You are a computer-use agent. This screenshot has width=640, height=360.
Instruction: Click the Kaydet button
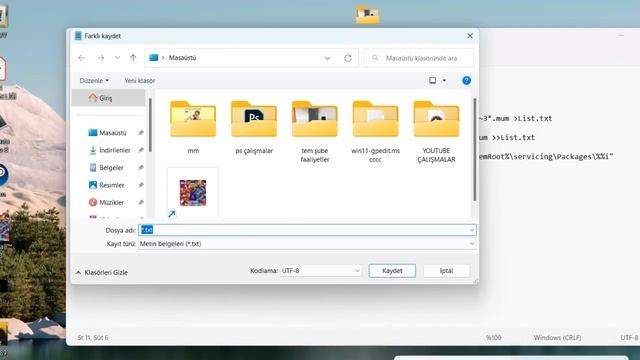pos(392,271)
